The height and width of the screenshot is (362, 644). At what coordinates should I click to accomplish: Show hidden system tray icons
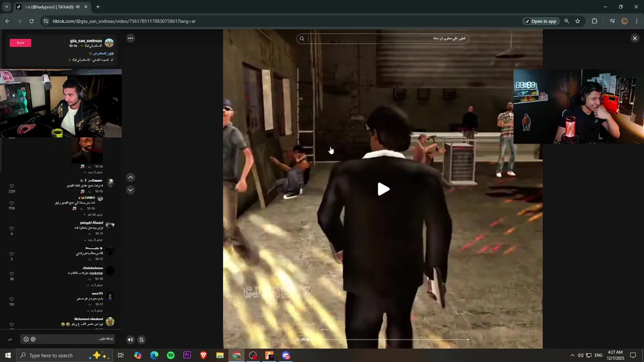click(x=572, y=355)
